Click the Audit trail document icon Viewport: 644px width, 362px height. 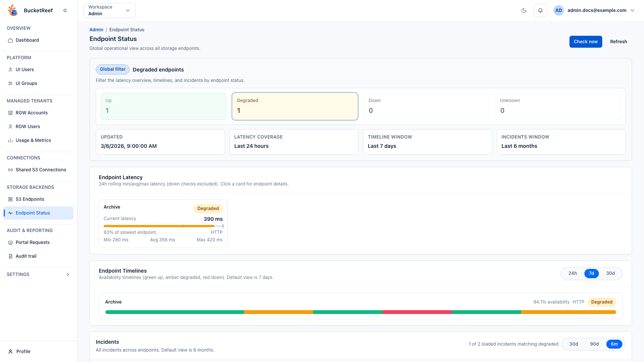pyautogui.click(x=10, y=256)
